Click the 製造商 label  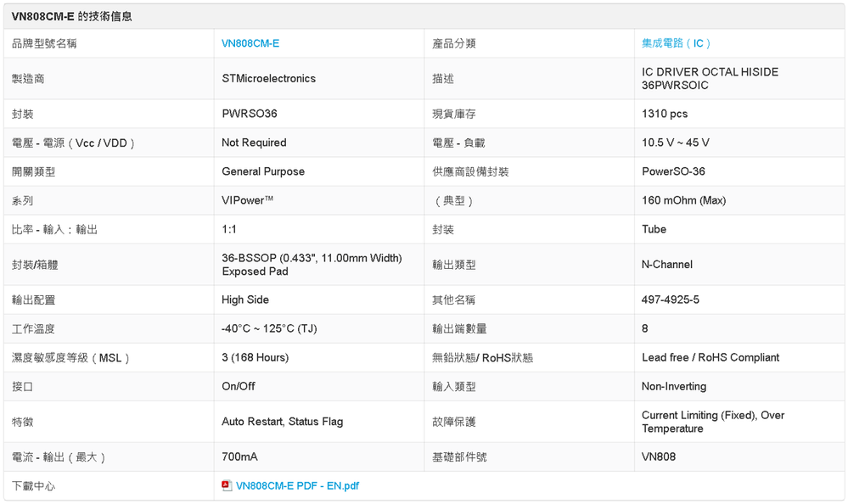(28, 78)
